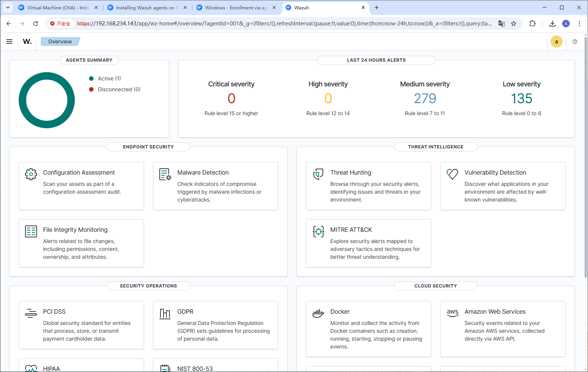Open Chrome three-dot menu

pos(579,24)
